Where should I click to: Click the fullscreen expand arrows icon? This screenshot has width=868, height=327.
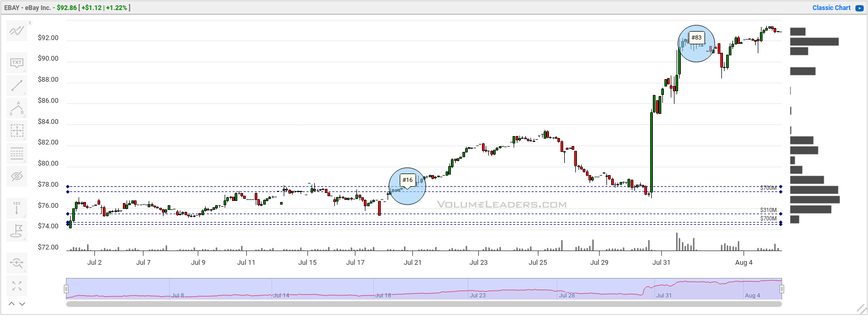point(17,285)
